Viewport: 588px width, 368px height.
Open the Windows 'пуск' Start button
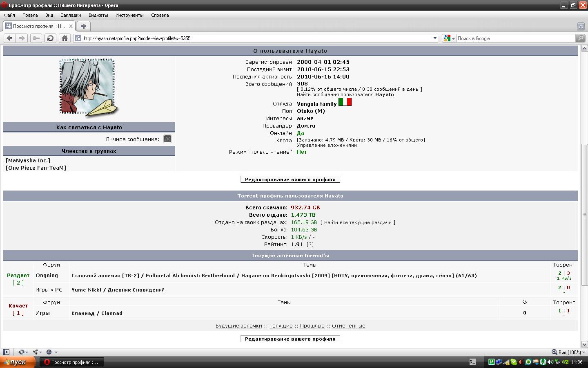coord(18,362)
